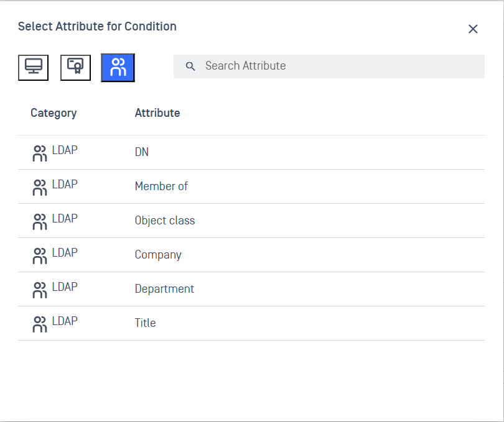The image size is (504, 422).
Task: Pick the Object class attribute
Action: point(165,221)
